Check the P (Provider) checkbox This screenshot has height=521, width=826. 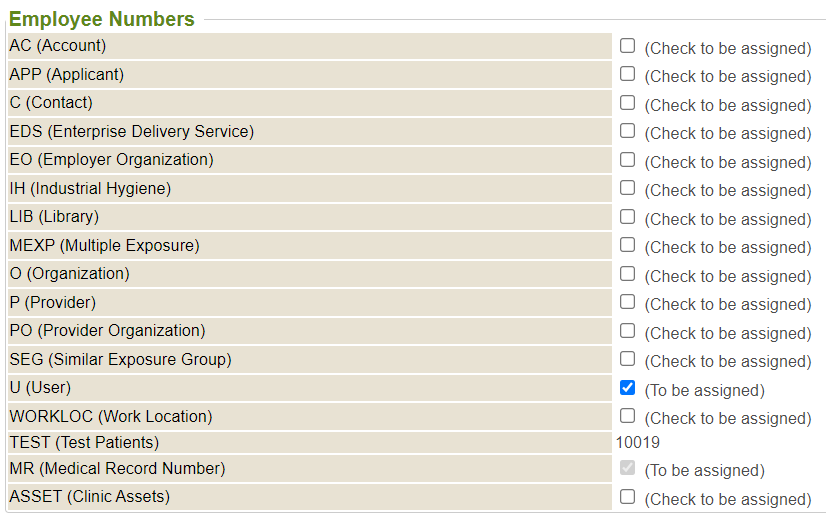pos(627,302)
